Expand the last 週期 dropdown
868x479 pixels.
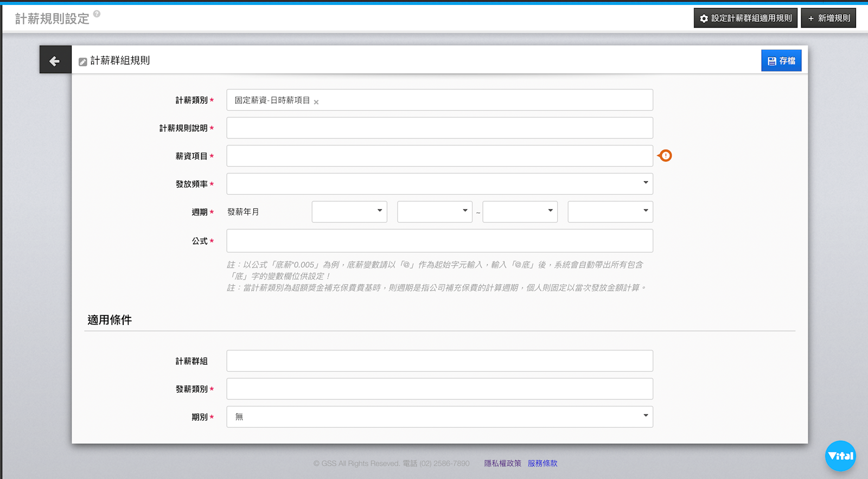pos(610,212)
